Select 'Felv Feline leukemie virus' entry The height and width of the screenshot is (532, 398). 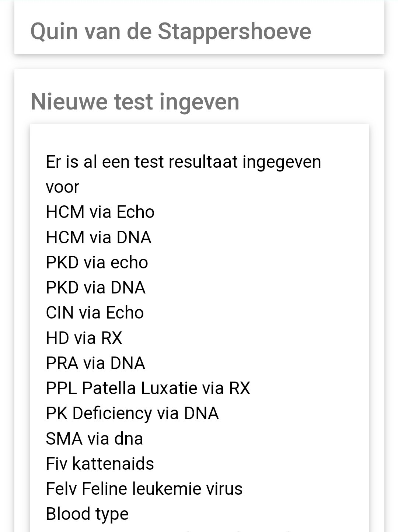pyautogui.click(x=144, y=489)
